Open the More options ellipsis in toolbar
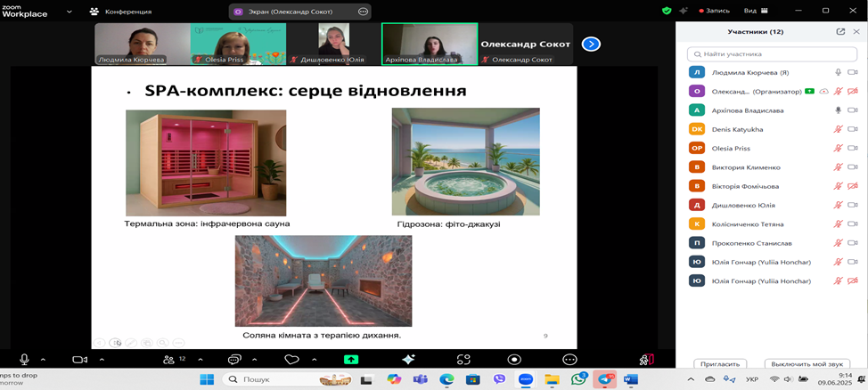 pos(569,360)
